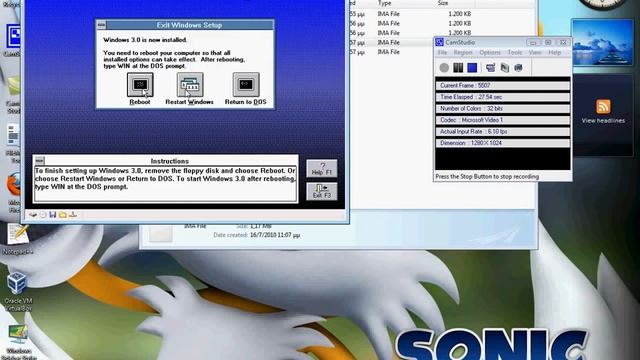
Task: Select the IMA File row timed 55 μμ
Action: click(443, 14)
